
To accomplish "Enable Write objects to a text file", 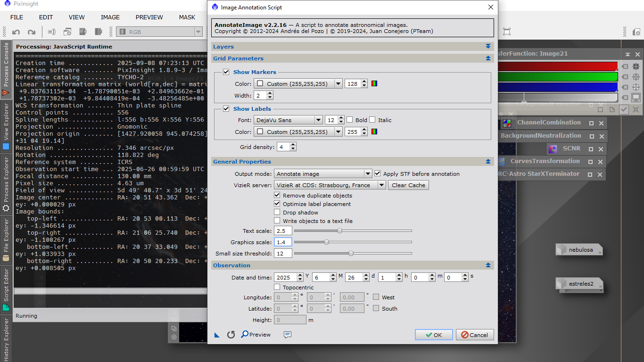I will coord(277,221).
